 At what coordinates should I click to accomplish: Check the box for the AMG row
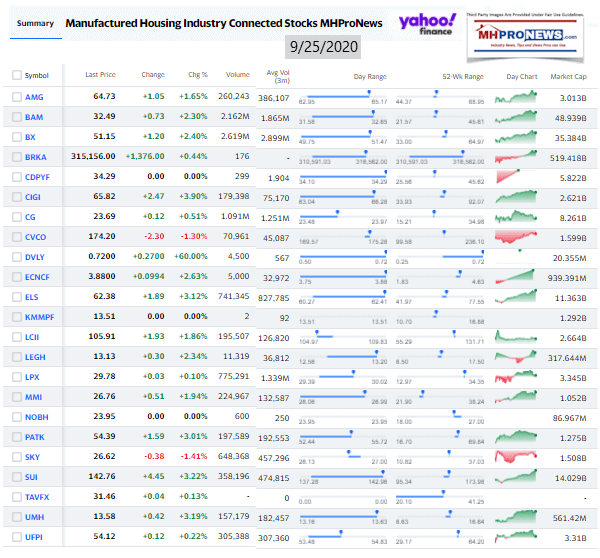click(x=16, y=96)
